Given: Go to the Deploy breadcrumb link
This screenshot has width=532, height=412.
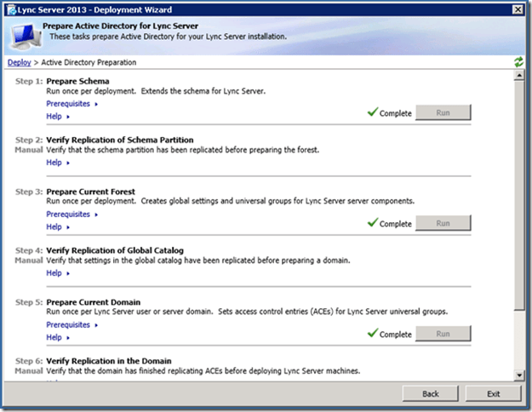Looking at the screenshot, I should [18, 63].
